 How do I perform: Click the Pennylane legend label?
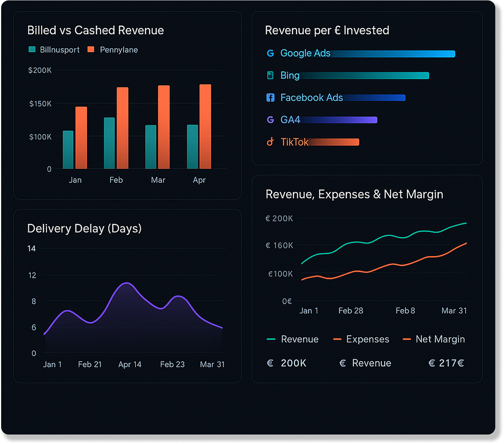[x=119, y=50]
